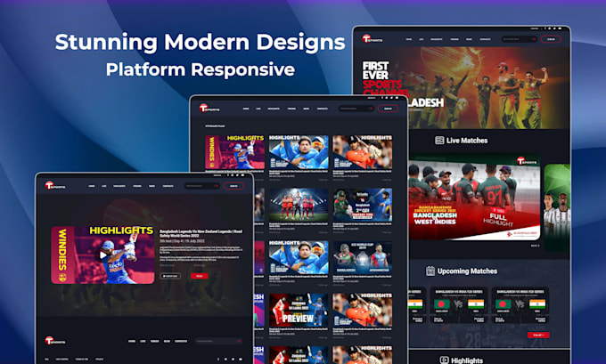Click search icon in home page header
Viewport: 606px width, 364px height.
[534, 39]
